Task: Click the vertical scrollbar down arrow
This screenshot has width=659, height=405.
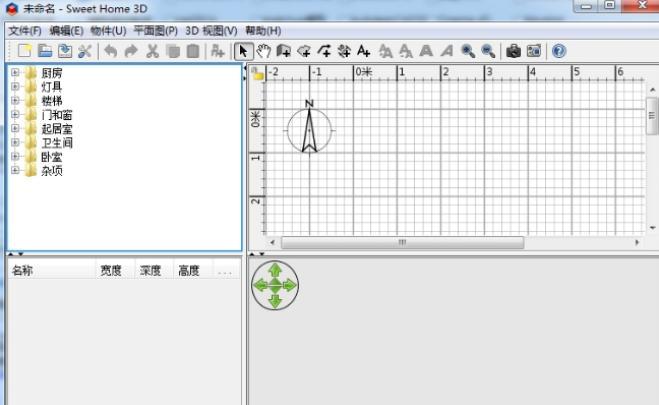Action: pos(652,228)
